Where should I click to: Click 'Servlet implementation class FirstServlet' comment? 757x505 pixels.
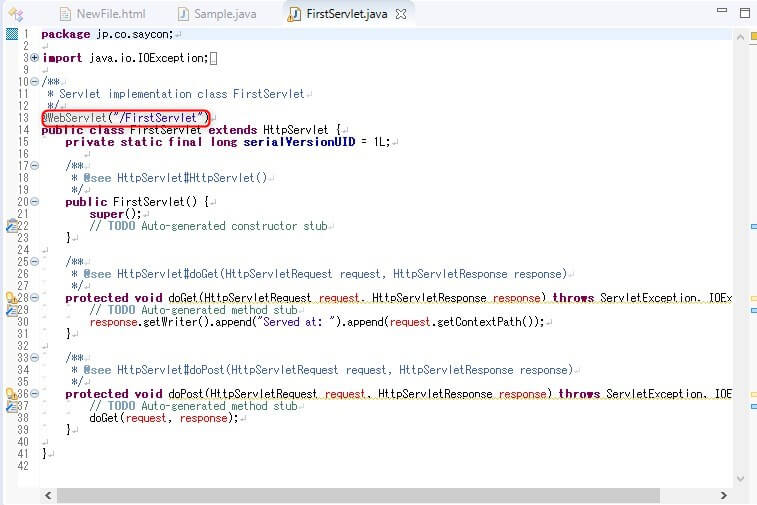pyautogui.click(x=182, y=94)
